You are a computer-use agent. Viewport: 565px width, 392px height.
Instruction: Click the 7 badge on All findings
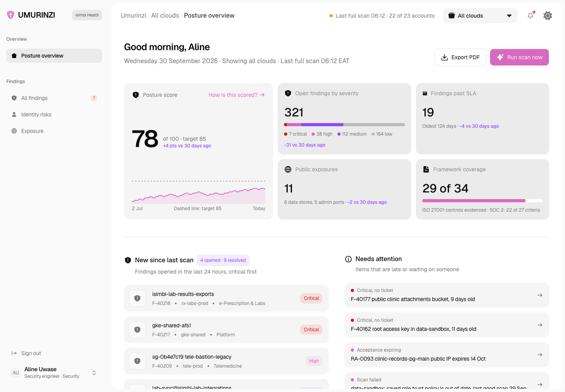(94, 98)
